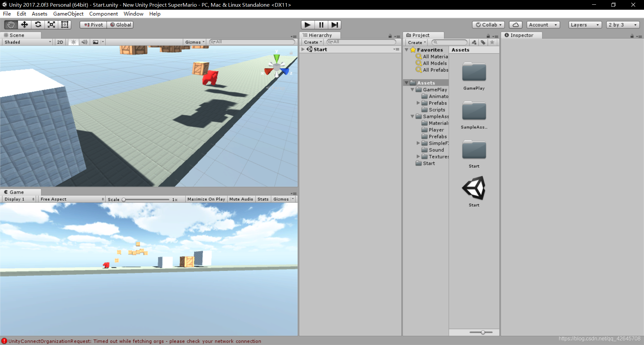644x345 pixels.
Task: Open Game view Gizmos button
Action: (x=281, y=199)
